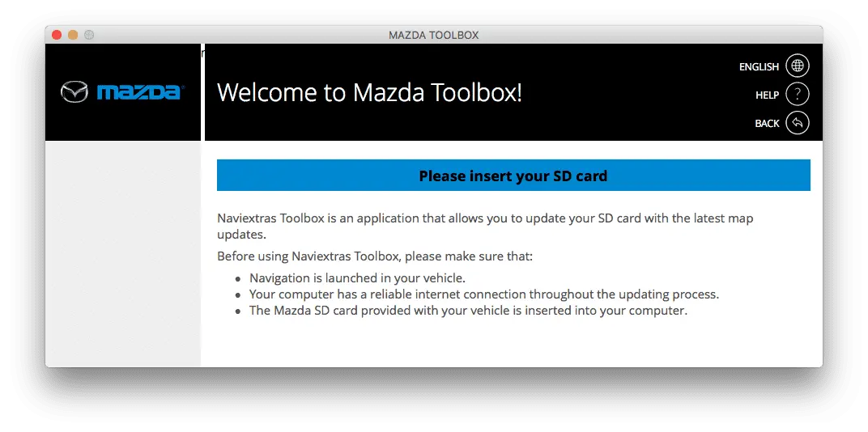Minimize the window with yellow button
Viewport: 868px width, 432px height.
[x=73, y=35]
